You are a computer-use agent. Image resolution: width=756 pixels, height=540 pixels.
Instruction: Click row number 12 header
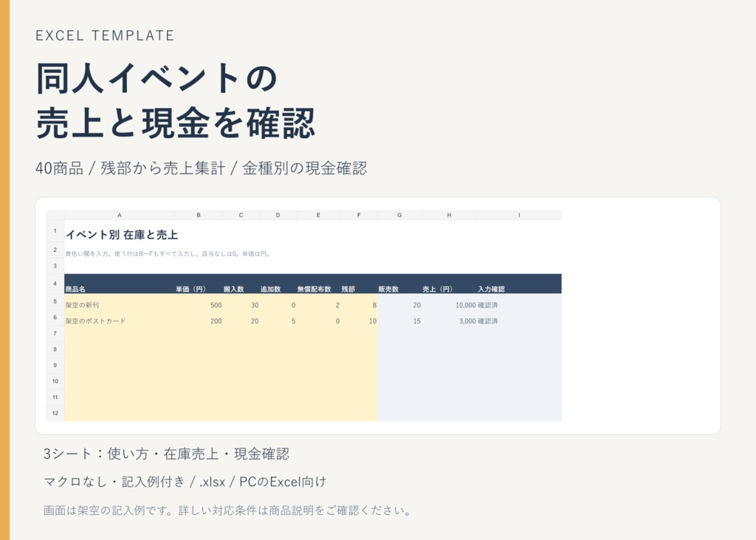tap(55, 413)
